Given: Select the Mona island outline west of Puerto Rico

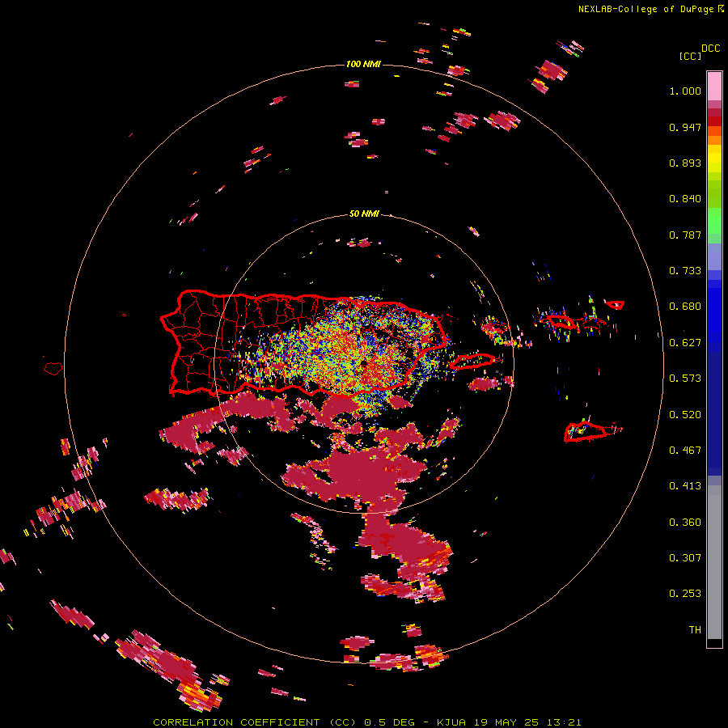Looking at the screenshot, I should pyautogui.click(x=53, y=368).
